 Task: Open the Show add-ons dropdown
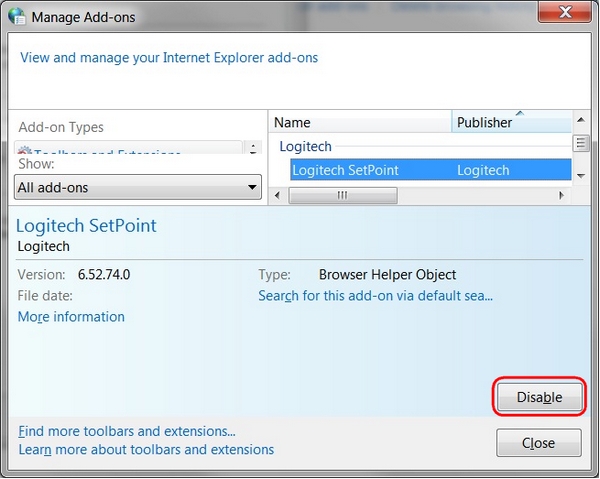[x=138, y=187]
